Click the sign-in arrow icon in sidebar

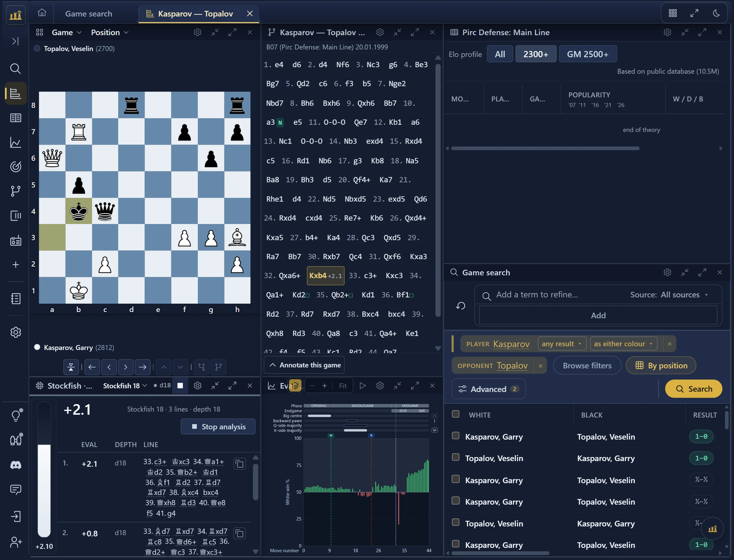15,517
